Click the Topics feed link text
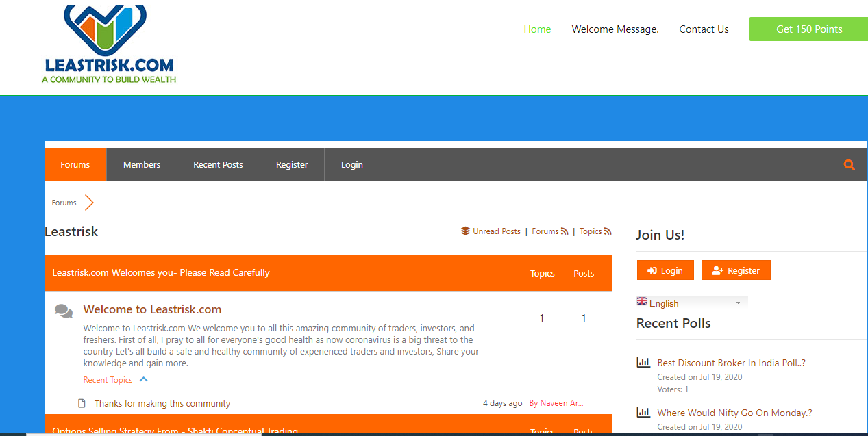868x436 pixels. (591, 231)
